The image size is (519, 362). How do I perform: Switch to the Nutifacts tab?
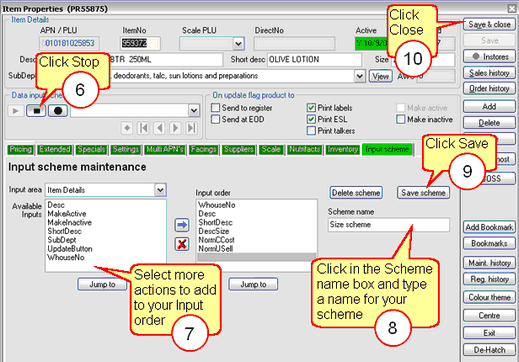pos(305,149)
